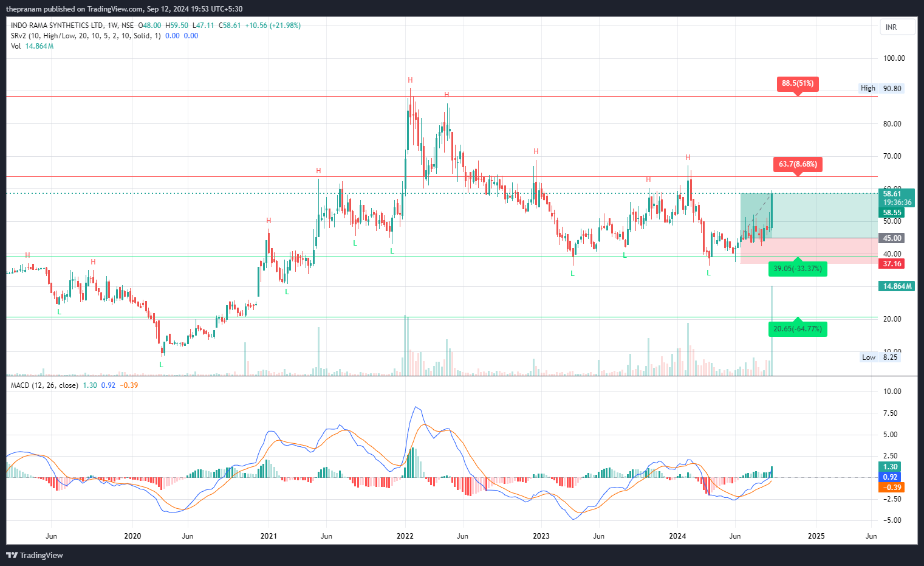Click the MACD histogram value label 1.30

pyautogui.click(x=890, y=467)
